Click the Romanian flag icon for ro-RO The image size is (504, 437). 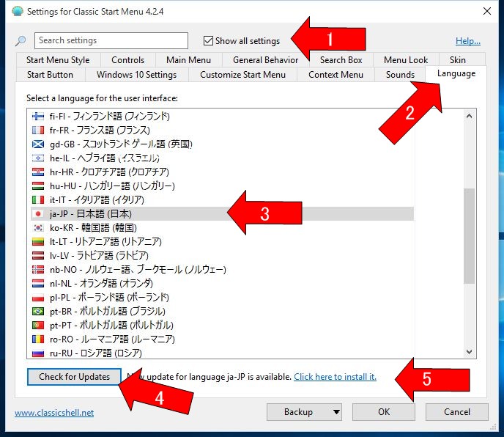point(38,339)
